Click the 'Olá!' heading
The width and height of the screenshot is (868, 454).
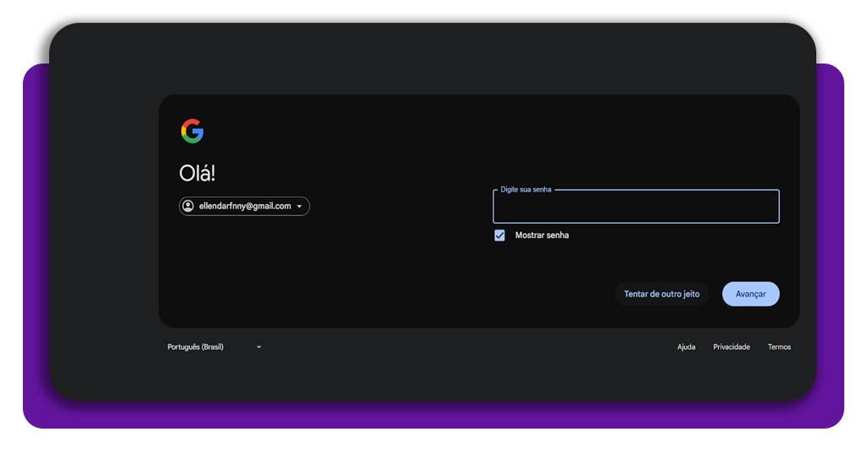click(198, 174)
